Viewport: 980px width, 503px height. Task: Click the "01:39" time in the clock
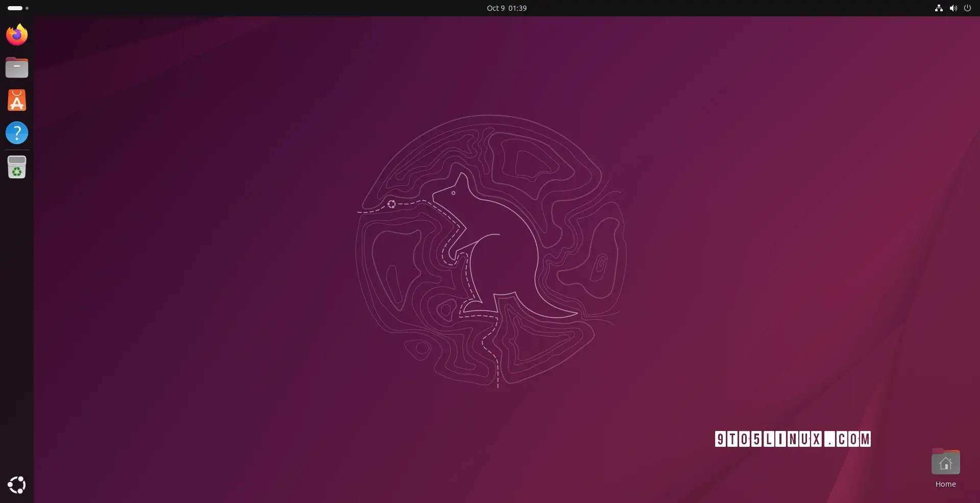(517, 8)
